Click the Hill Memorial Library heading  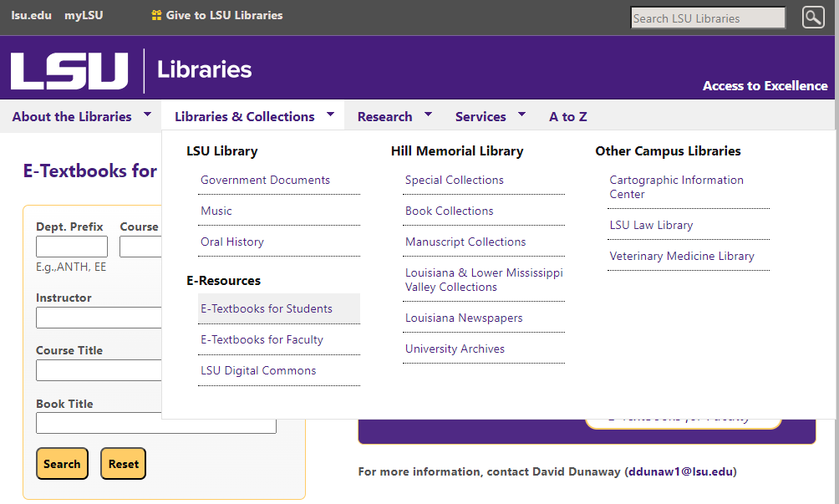(457, 151)
